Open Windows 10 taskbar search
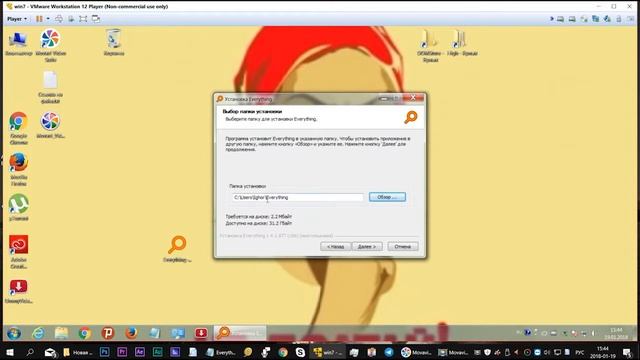 (x=30, y=352)
